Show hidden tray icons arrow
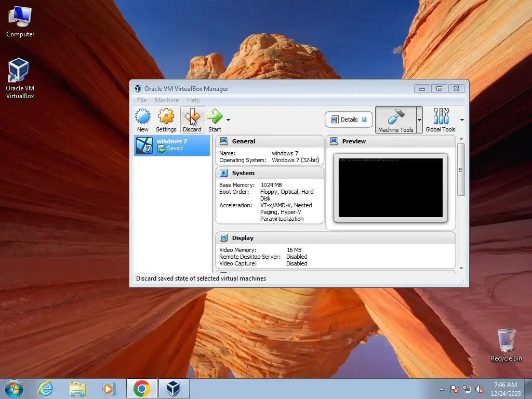Image resolution: width=532 pixels, height=399 pixels. (442, 389)
